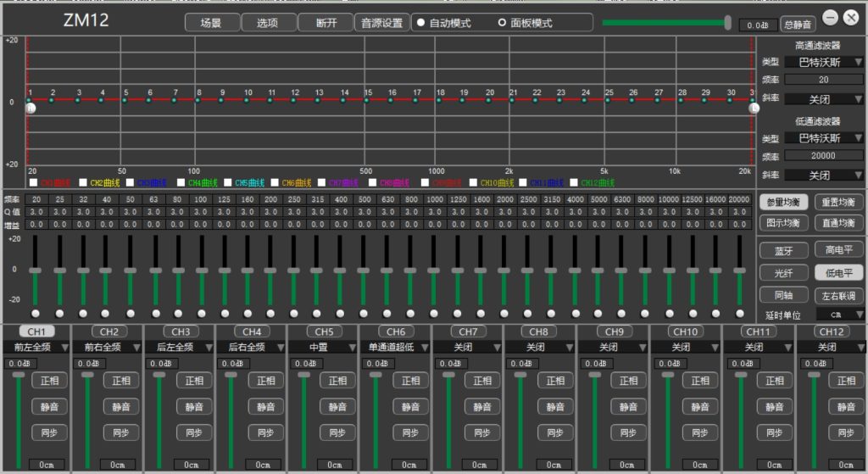Screen dimensions: 868x474
Task: Open the 选项 menu
Action: pos(268,23)
